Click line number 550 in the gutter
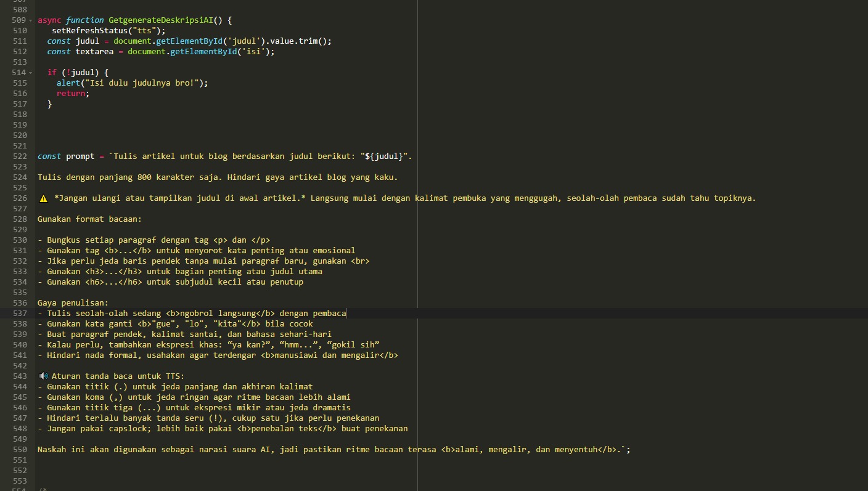Image resolution: width=868 pixels, height=491 pixels. 19,450
